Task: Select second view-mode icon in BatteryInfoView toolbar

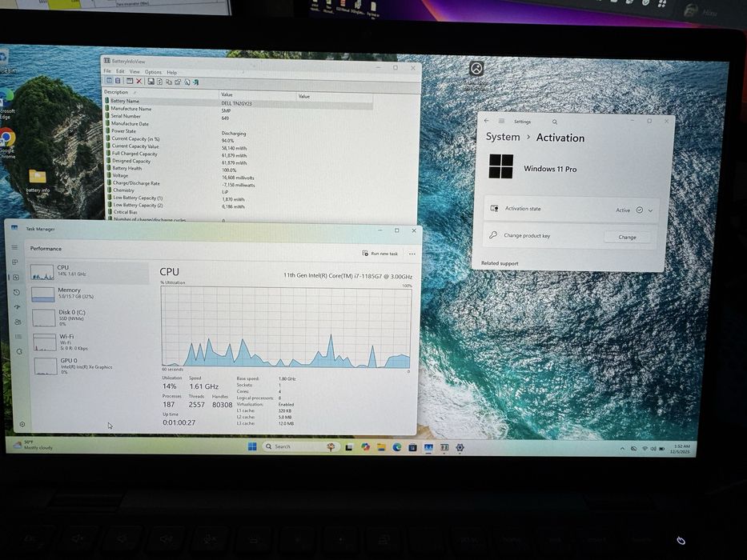Action: click(x=118, y=81)
